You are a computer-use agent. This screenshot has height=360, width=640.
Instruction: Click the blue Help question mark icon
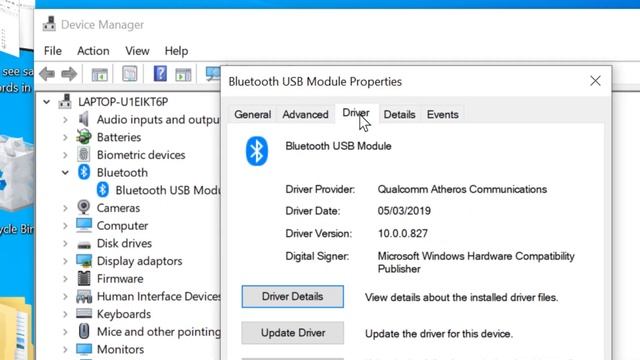coord(160,74)
